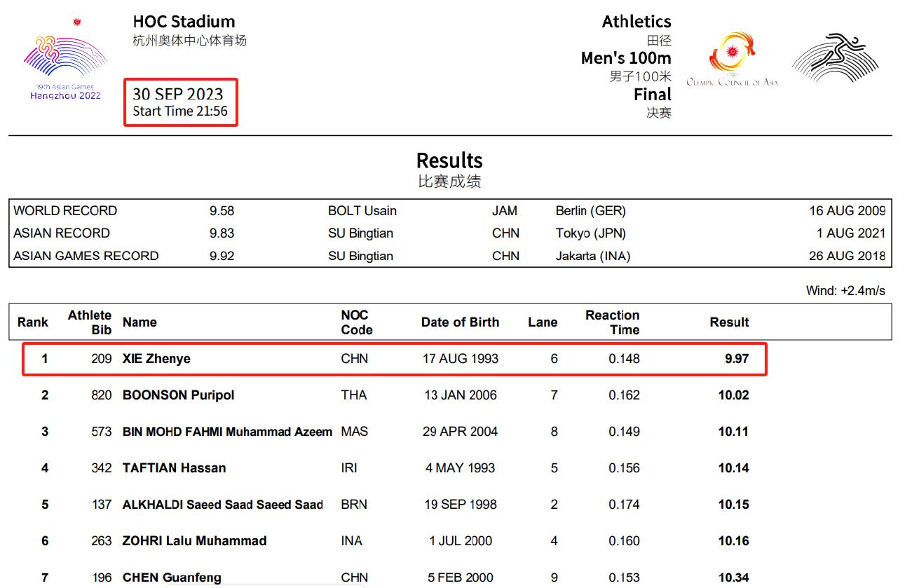Click the Start Time 21:56 text
The width and height of the screenshot is (905, 588).
180,111
